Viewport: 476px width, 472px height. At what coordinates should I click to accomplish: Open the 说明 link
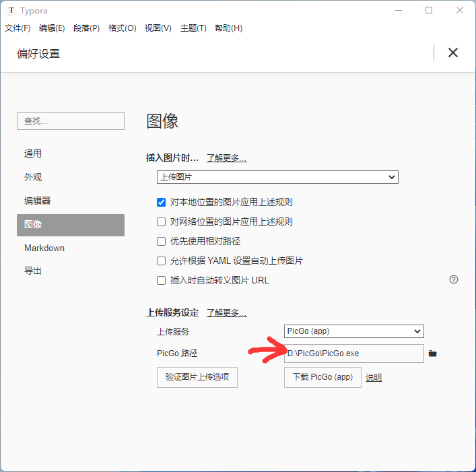(374, 378)
